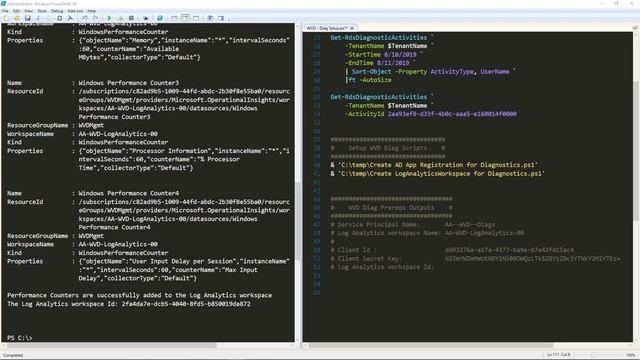Click the New script toolbar icon

pyautogui.click(x=6, y=18)
